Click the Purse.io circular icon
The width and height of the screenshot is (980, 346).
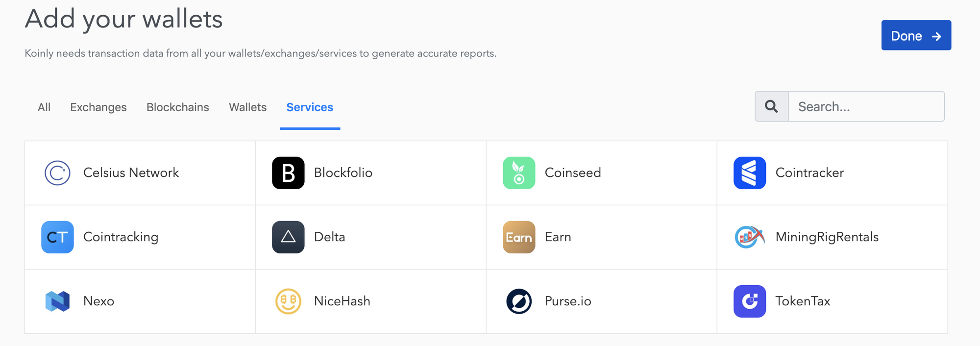(x=519, y=301)
